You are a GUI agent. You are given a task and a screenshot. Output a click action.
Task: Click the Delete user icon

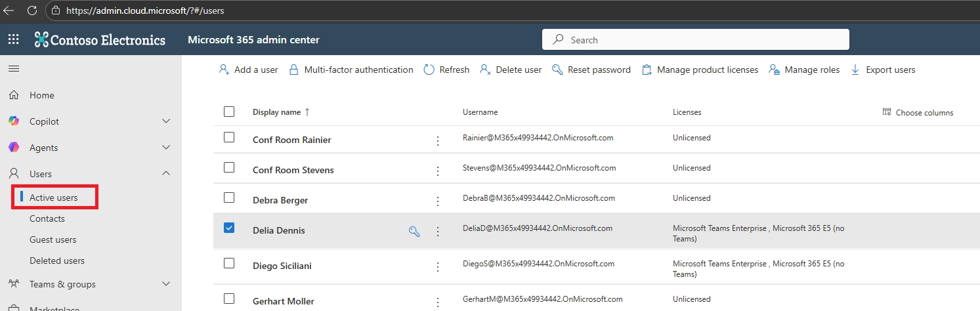[x=485, y=70]
